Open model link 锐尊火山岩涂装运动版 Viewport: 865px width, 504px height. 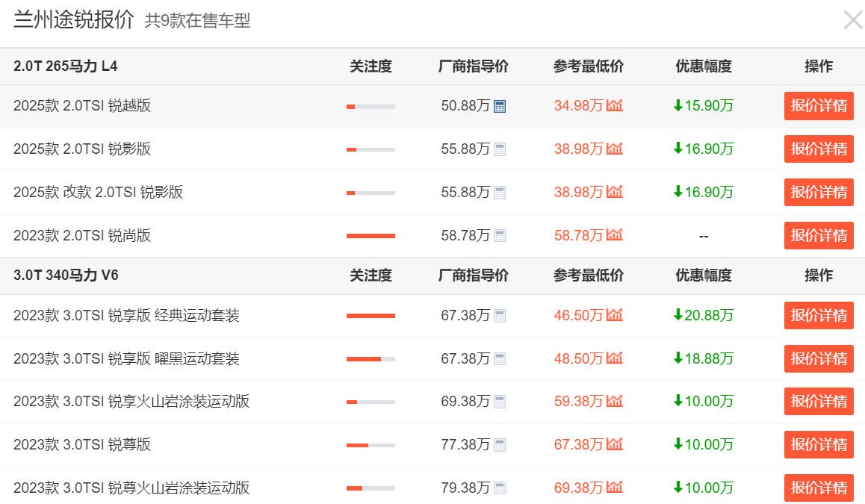(131, 488)
